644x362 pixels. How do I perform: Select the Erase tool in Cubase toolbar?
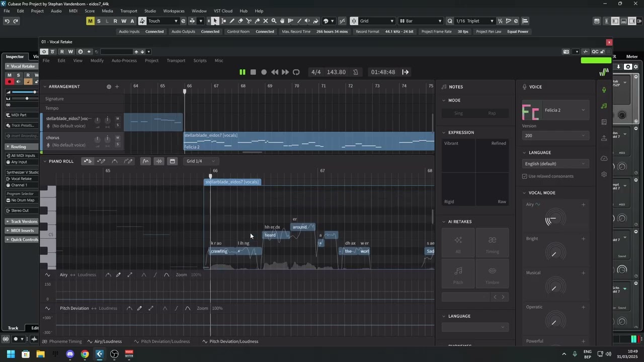pos(240,21)
